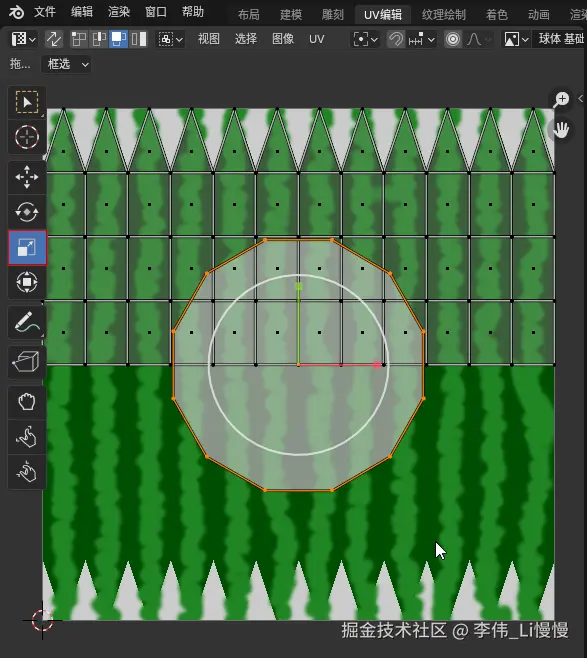Open the 文件 menu
This screenshot has height=658, width=587.
(x=44, y=12)
